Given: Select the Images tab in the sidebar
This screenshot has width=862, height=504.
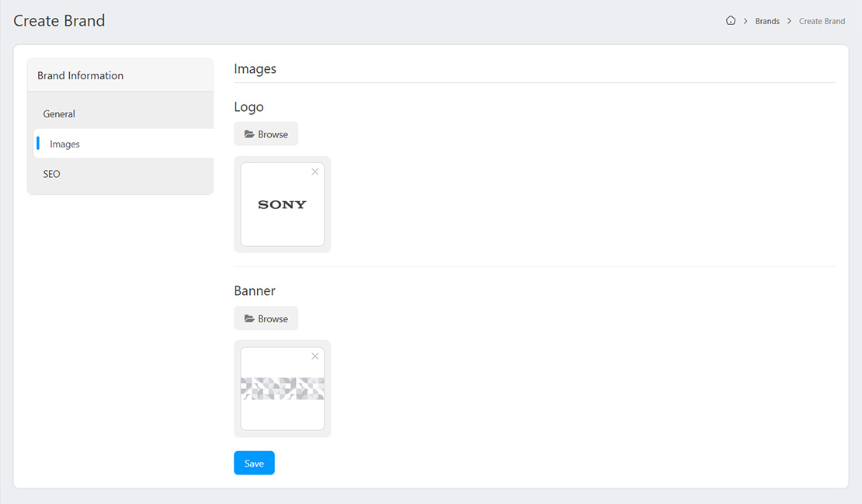Looking at the screenshot, I should click(x=65, y=144).
